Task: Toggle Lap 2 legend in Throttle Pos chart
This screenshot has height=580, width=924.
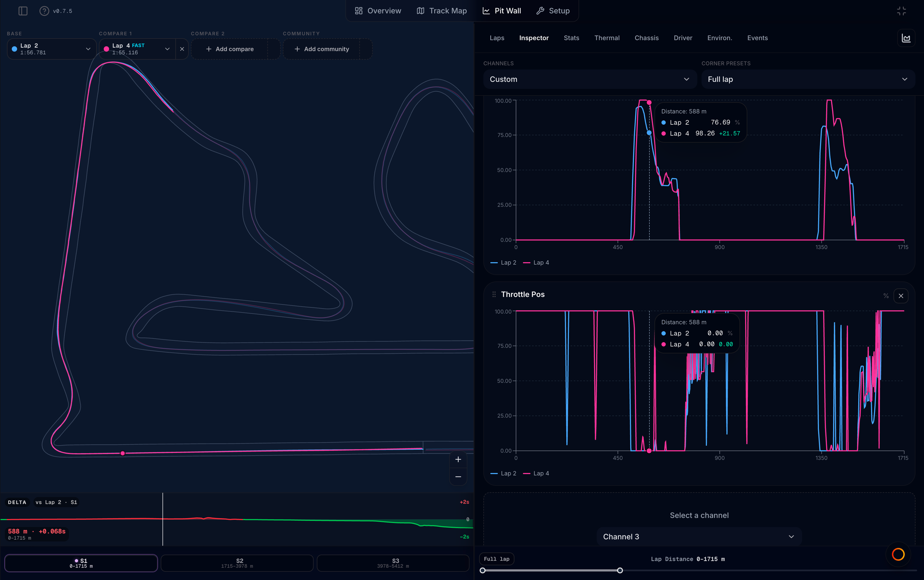Action: (503, 473)
